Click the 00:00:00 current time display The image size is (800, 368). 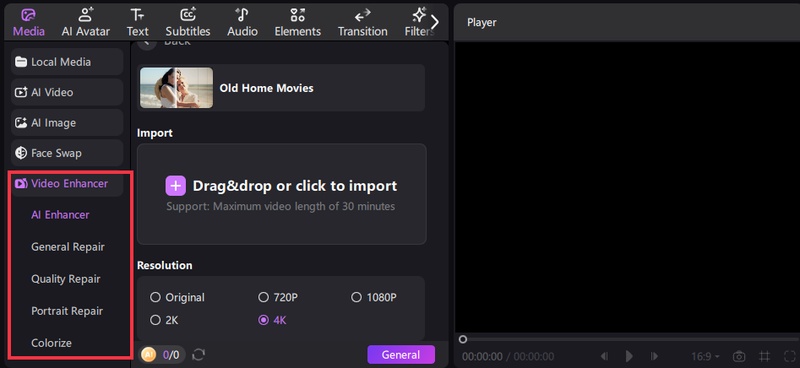pos(482,356)
